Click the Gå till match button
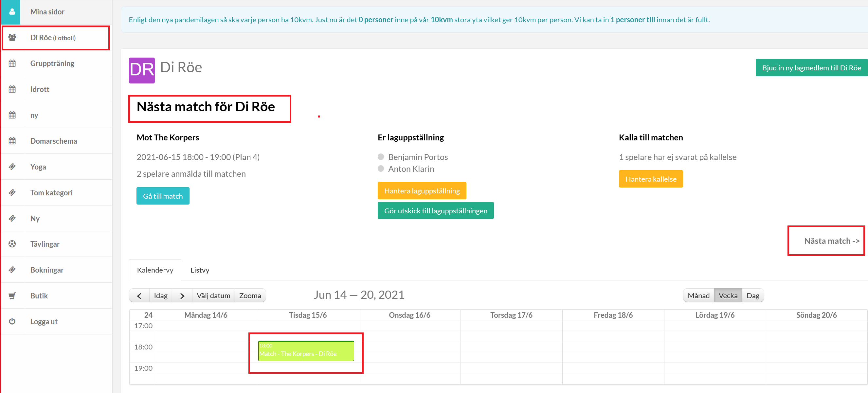Image resolution: width=868 pixels, height=393 pixels. [x=163, y=196]
